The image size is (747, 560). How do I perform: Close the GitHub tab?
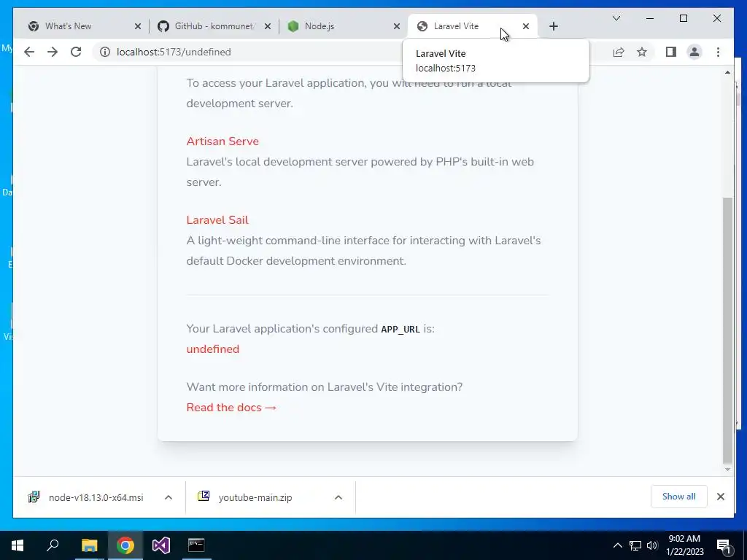tap(268, 26)
